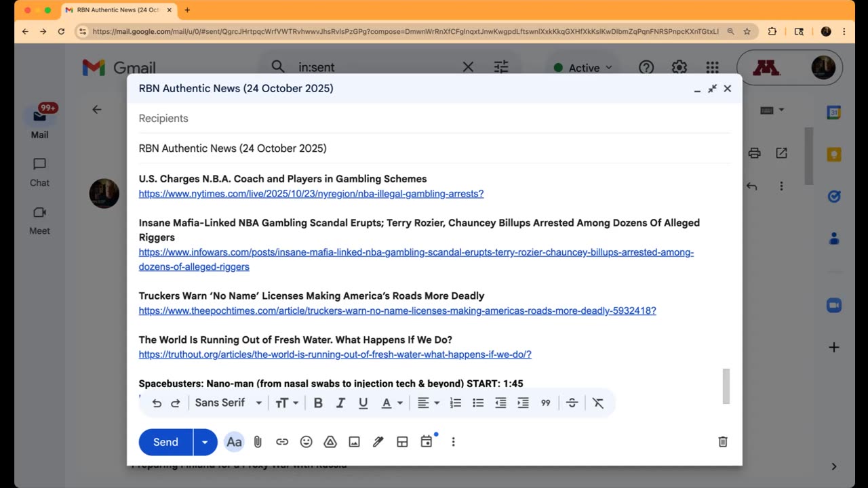Insert files using Google Drive
The height and width of the screenshot is (488, 868).
coord(330,442)
